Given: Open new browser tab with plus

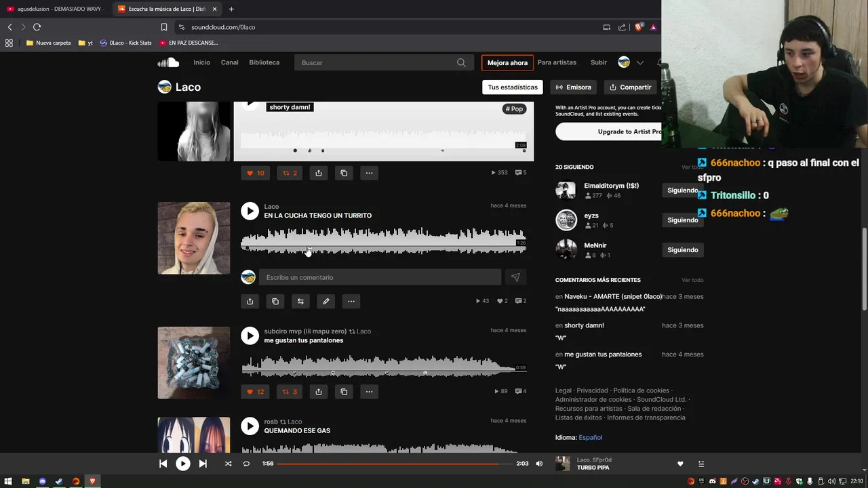Looking at the screenshot, I should coord(231,9).
